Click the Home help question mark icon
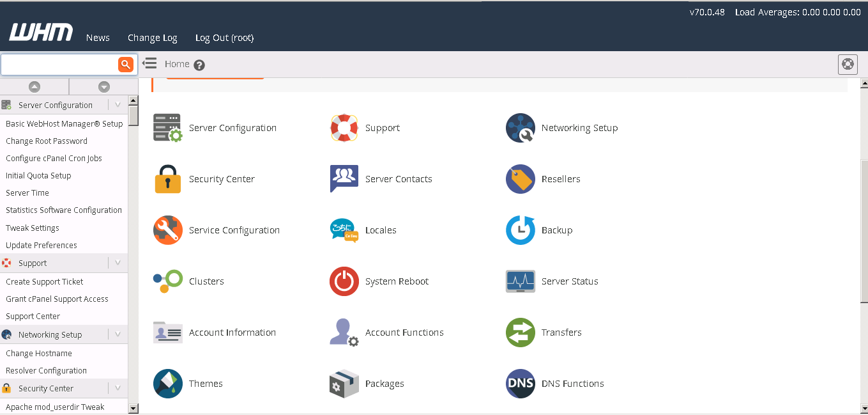 tap(199, 65)
